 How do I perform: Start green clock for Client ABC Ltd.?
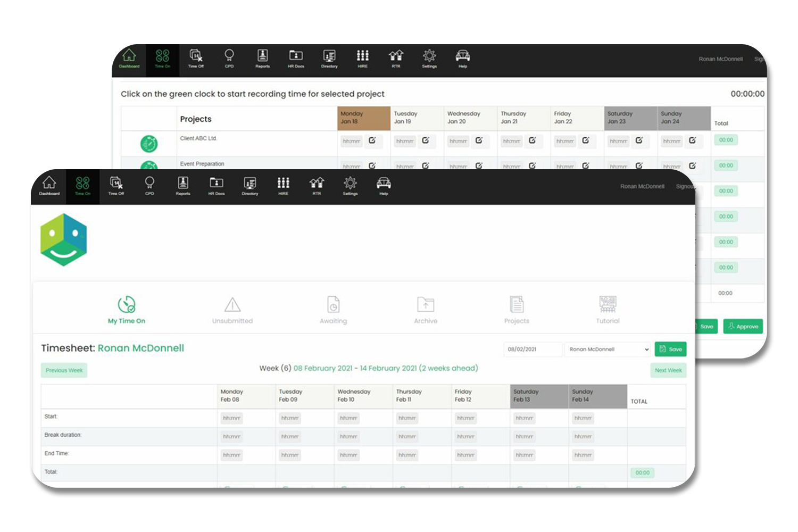tap(149, 144)
